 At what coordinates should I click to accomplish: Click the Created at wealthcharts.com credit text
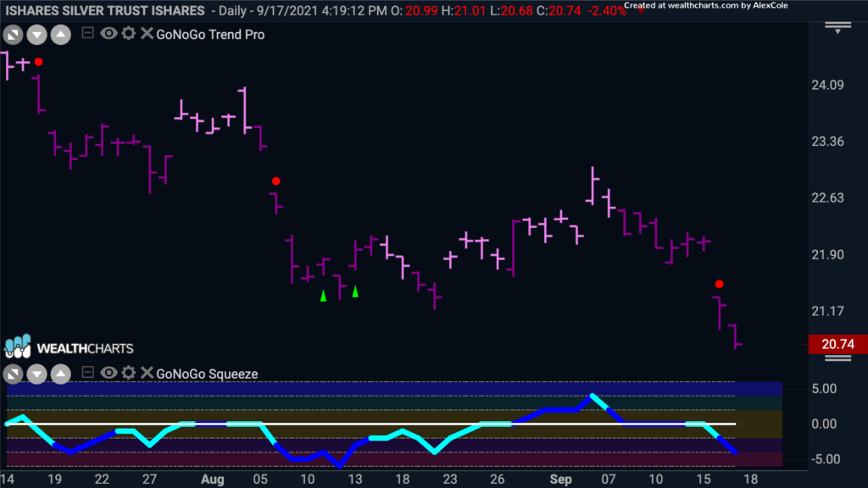(706, 6)
